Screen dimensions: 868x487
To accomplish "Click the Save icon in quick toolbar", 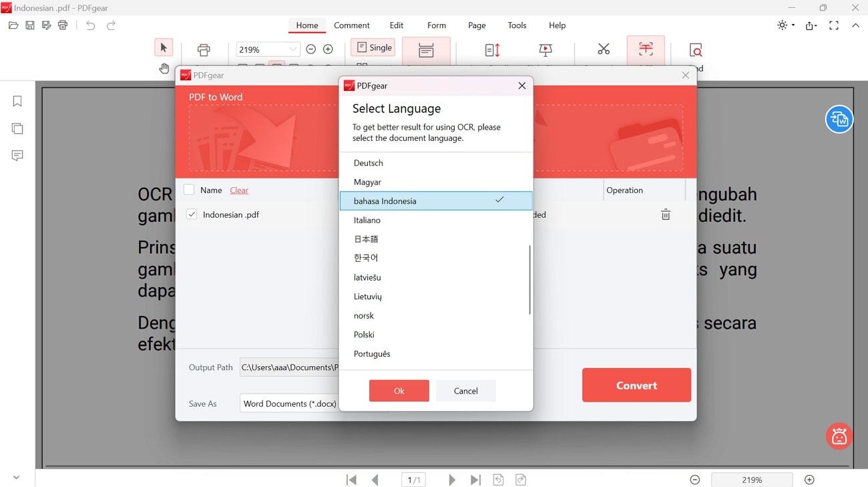I will click(30, 25).
